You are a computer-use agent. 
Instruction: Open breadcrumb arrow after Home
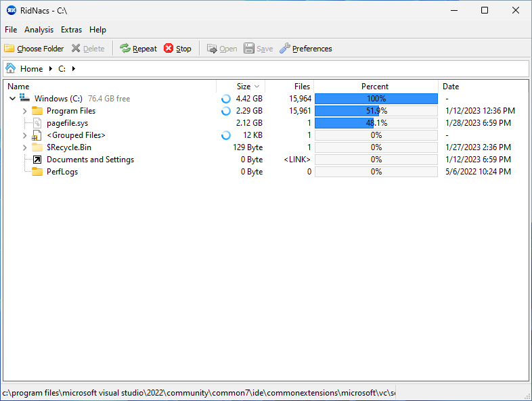[x=51, y=69]
